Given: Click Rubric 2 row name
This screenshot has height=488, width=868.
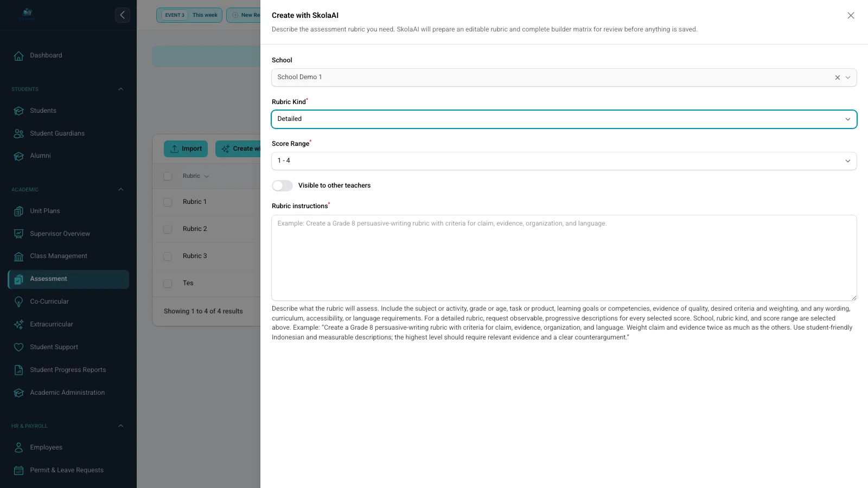Looking at the screenshot, I should click(195, 229).
